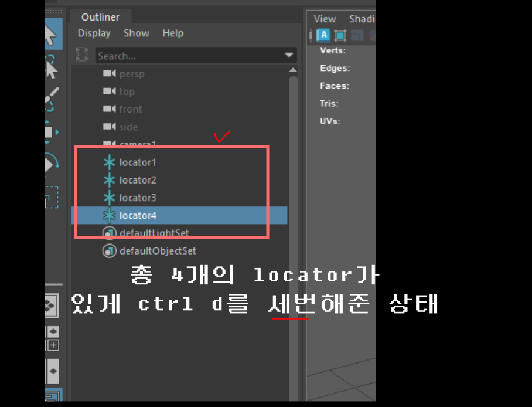
Task: Click the Tris: label in viewport
Action: (x=329, y=103)
